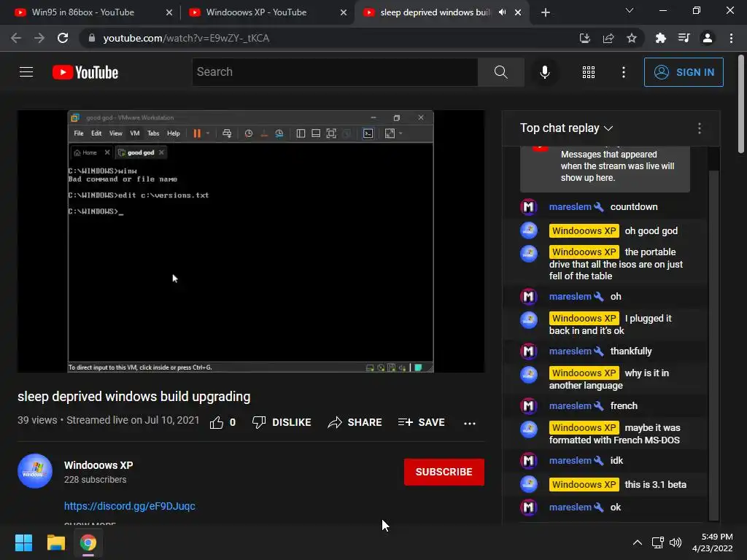
Task: Click mareslem avatar beside thankfully
Action: (528, 351)
